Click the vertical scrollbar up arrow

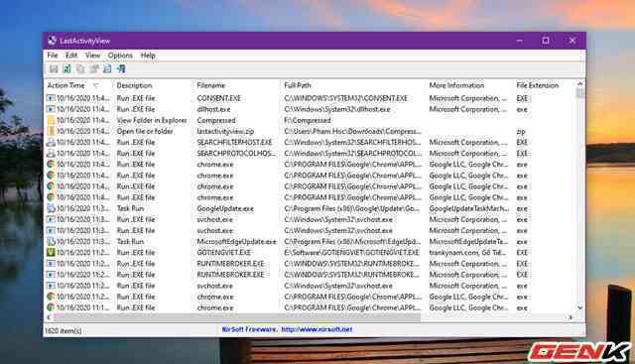[579, 84]
